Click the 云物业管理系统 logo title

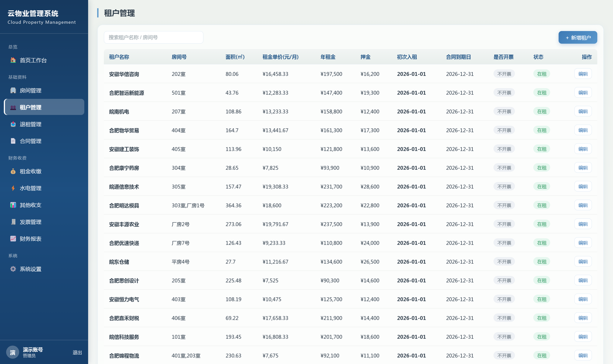click(x=33, y=13)
